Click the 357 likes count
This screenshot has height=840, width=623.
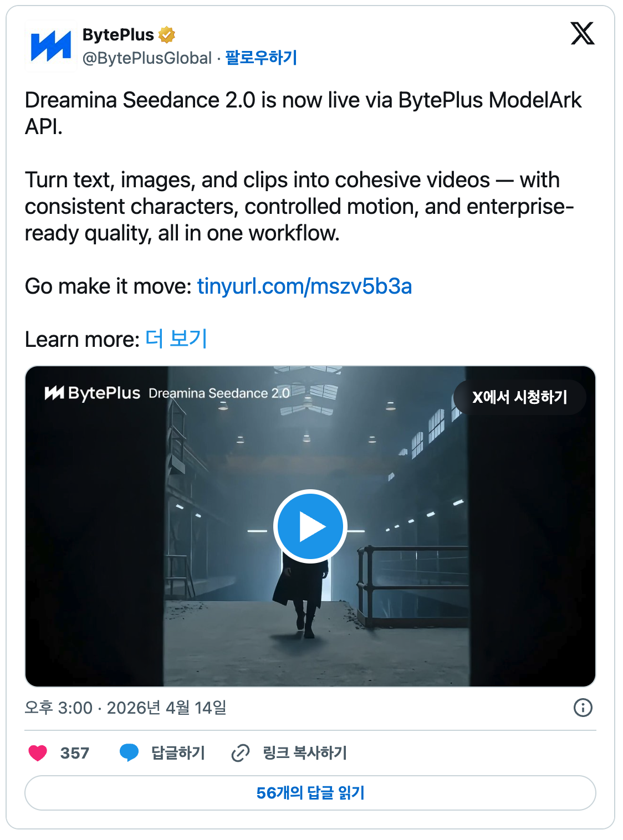point(75,753)
